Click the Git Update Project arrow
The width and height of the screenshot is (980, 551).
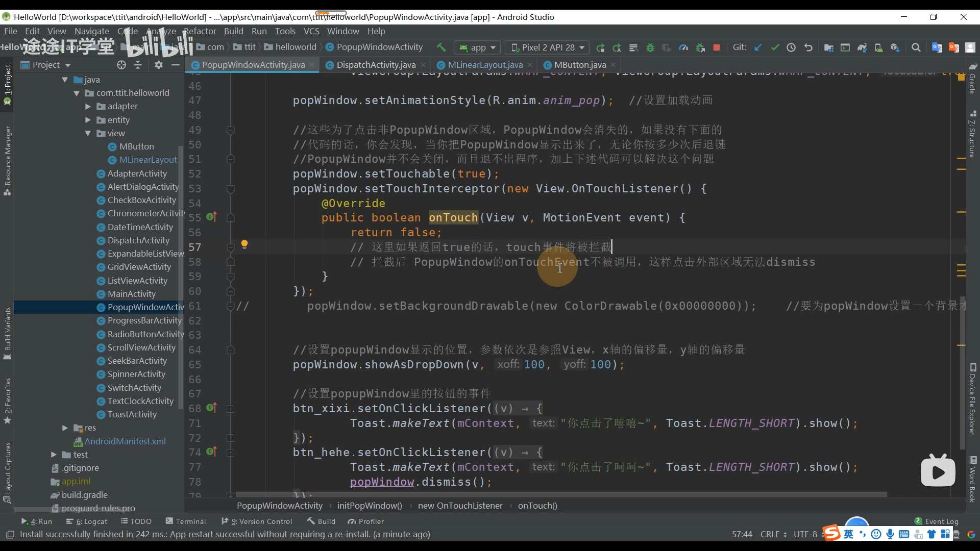tap(758, 47)
